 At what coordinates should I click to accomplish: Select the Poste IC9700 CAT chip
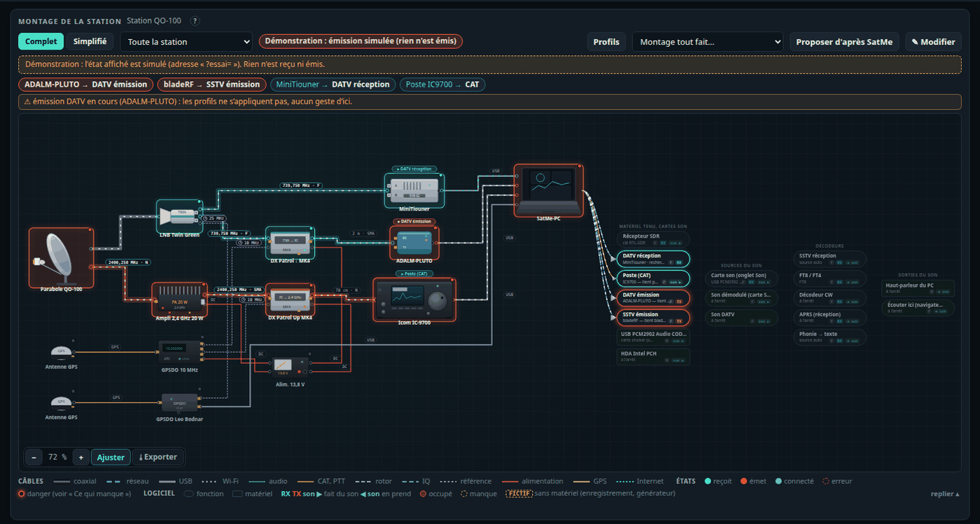442,85
